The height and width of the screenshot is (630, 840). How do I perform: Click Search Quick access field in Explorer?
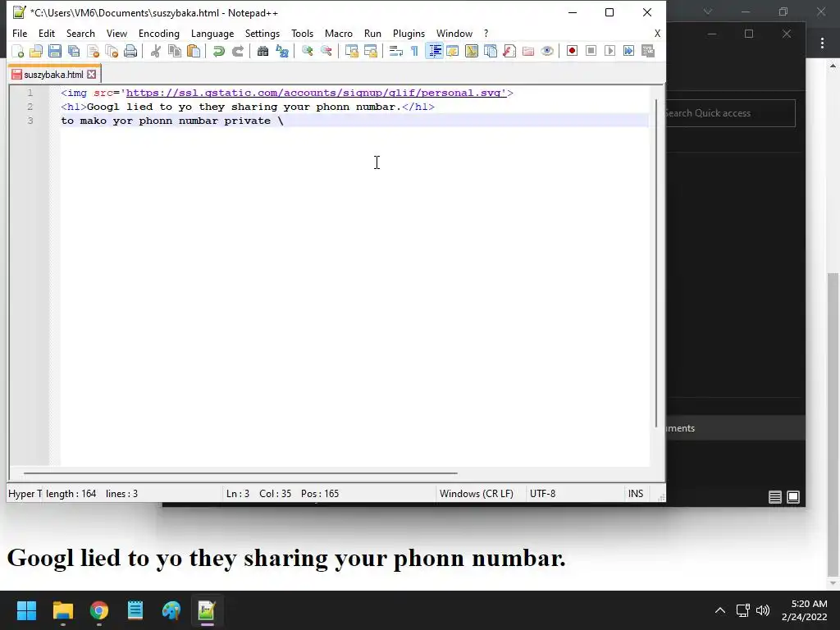coord(729,113)
